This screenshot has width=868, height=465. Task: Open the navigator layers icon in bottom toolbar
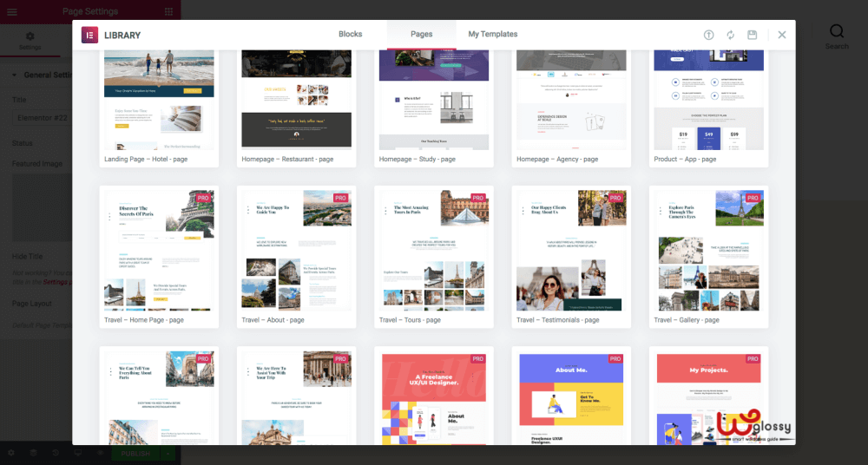[34, 453]
